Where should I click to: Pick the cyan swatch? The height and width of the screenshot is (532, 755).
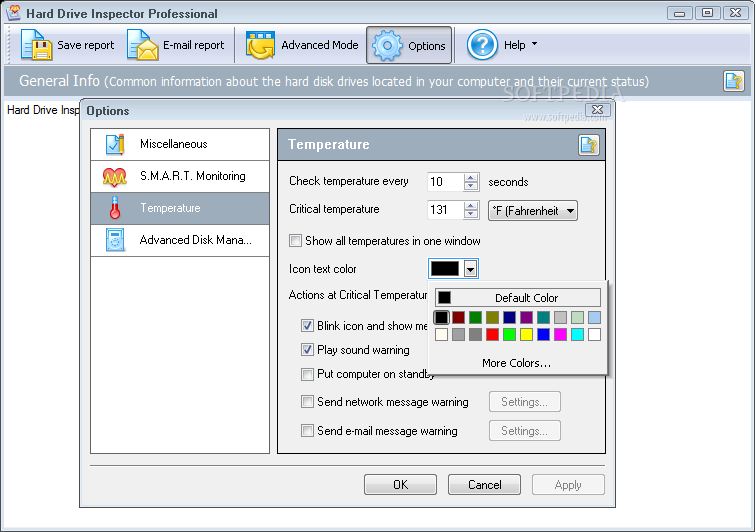pyautogui.click(x=577, y=334)
